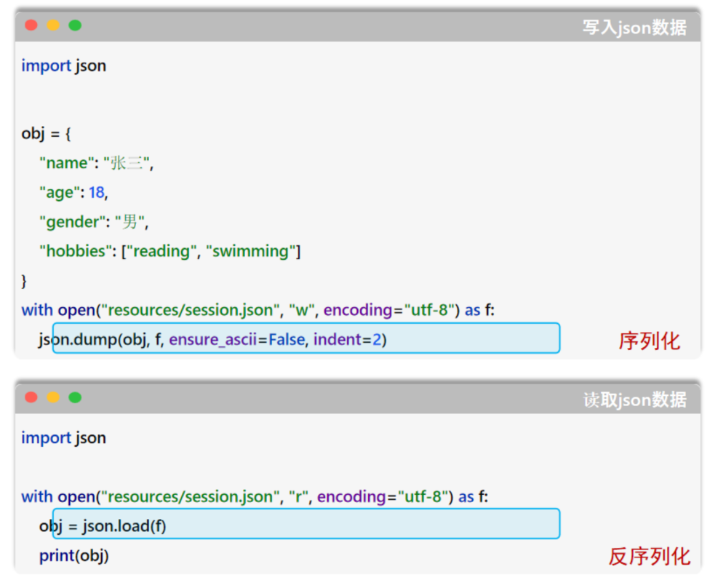The width and height of the screenshot is (710, 588).
Task: Click red close dot in 读取json数据 window
Action: click(31, 397)
